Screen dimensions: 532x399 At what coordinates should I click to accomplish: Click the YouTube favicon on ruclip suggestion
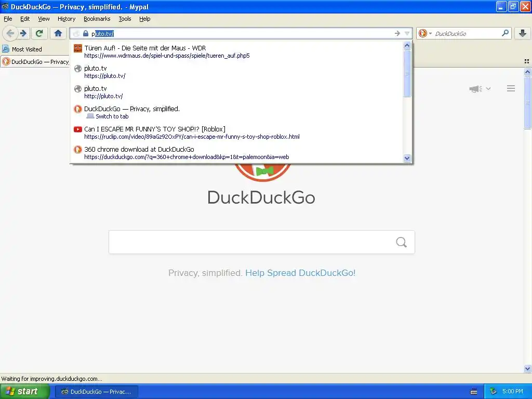[78, 129]
